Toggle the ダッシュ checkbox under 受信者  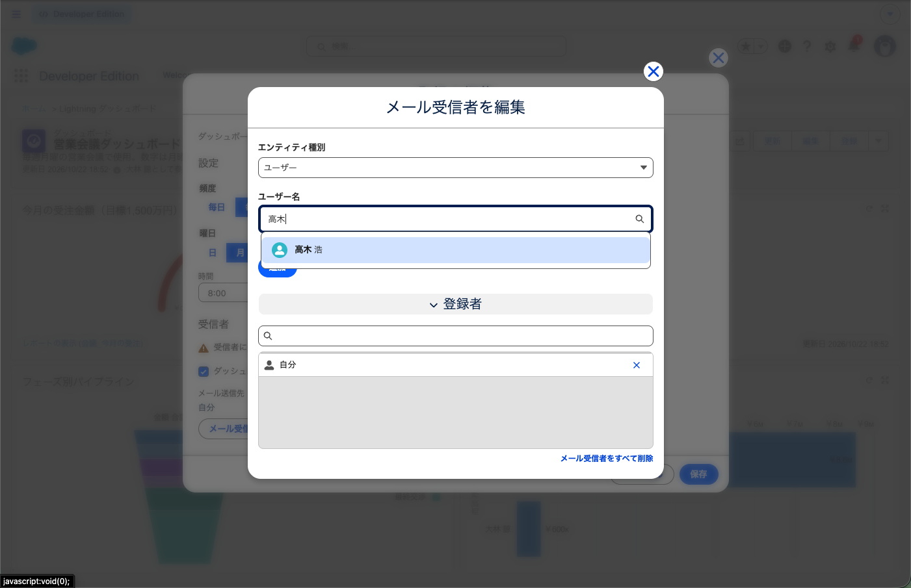tap(204, 371)
